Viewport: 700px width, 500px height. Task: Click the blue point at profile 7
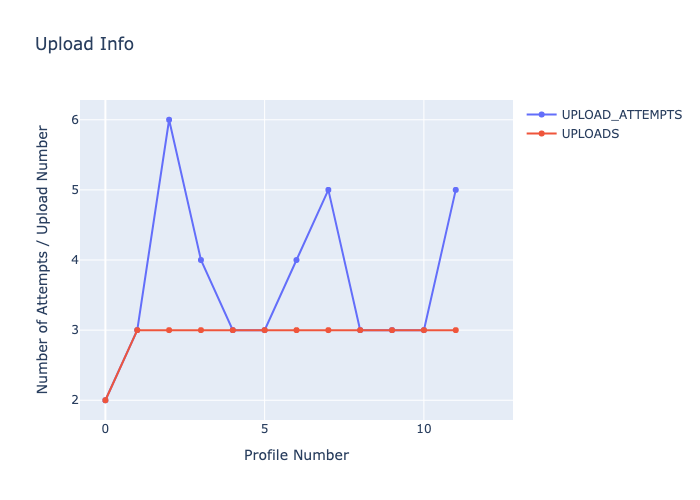pos(328,190)
